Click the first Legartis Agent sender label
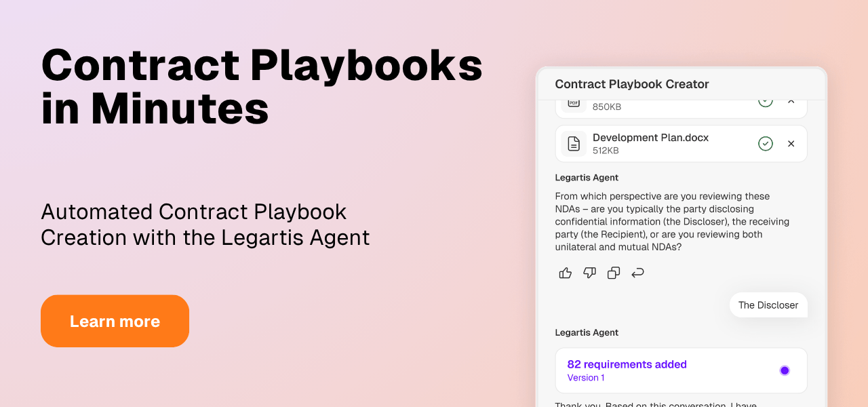The height and width of the screenshot is (407, 868). tap(587, 178)
